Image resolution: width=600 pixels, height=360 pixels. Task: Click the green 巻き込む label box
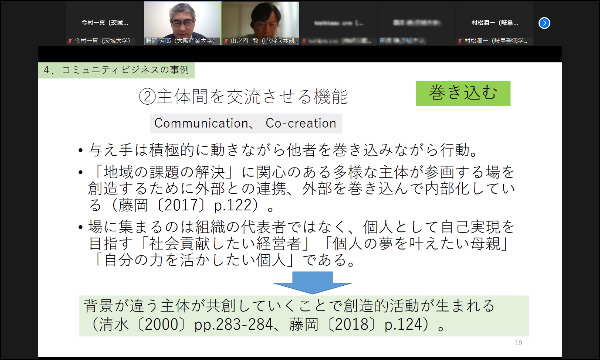point(463,93)
